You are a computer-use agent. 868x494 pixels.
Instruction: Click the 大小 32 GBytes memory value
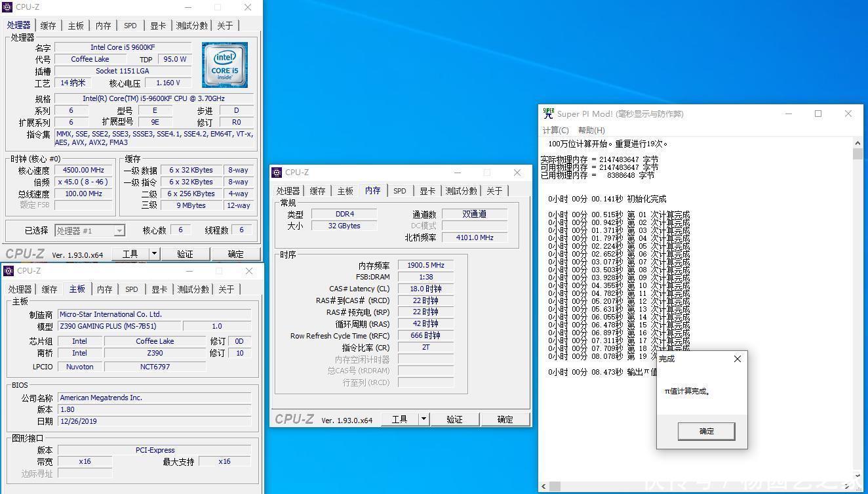[x=344, y=226]
